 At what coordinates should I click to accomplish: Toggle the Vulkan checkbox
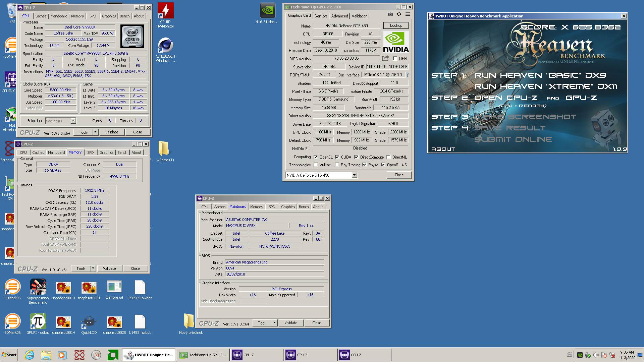click(316, 165)
